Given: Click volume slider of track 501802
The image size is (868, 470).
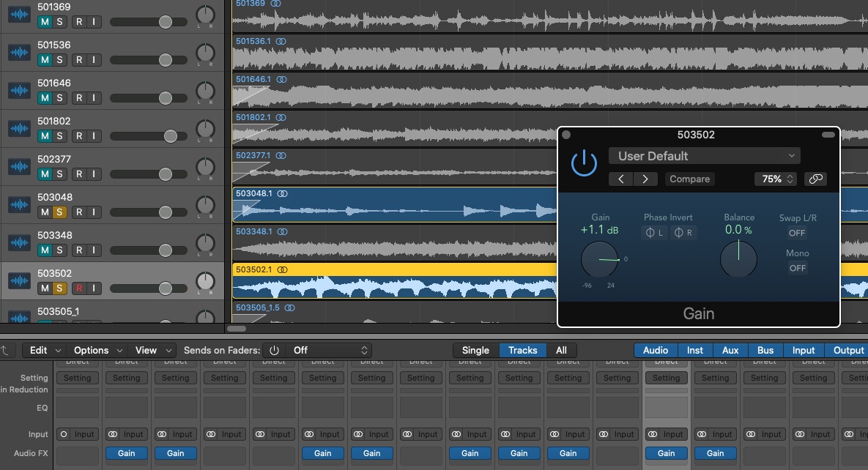Looking at the screenshot, I should [x=171, y=136].
